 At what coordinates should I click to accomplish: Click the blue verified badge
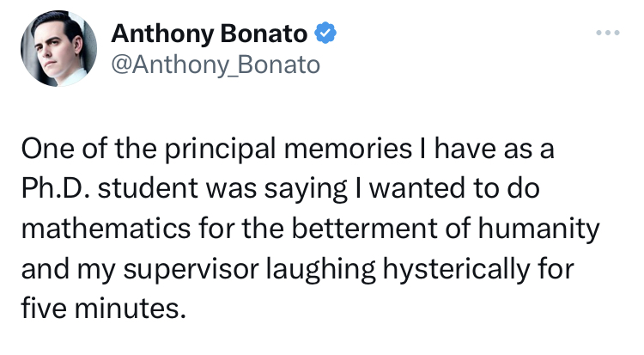[325, 34]
